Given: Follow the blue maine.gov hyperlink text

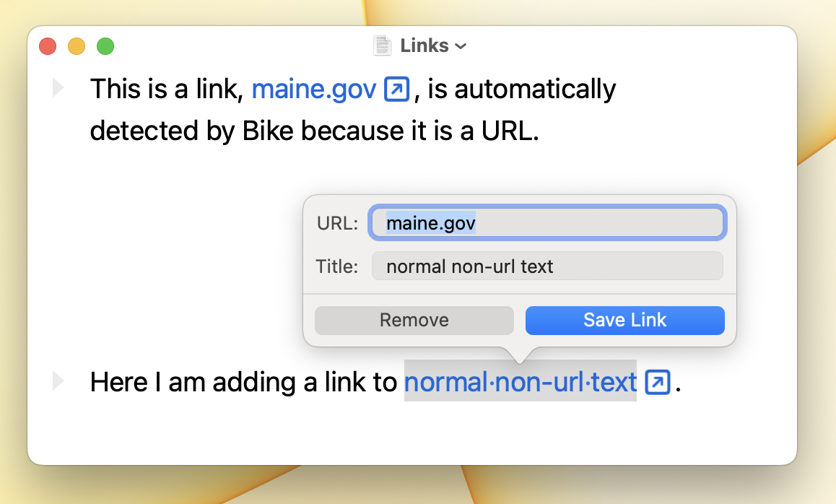Looking at the screenshot, I should point(314,89).
